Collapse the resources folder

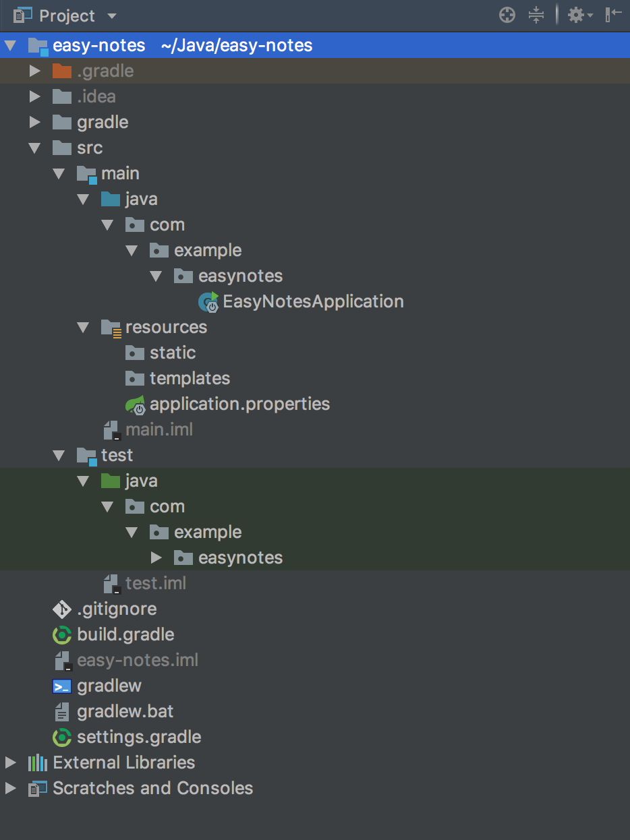click(x=84, y=328)
